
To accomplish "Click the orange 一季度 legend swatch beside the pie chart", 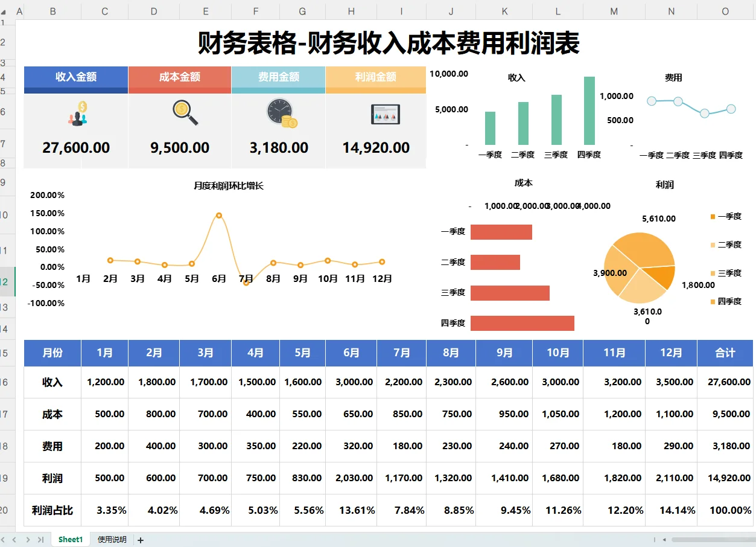I will (712, 216).
